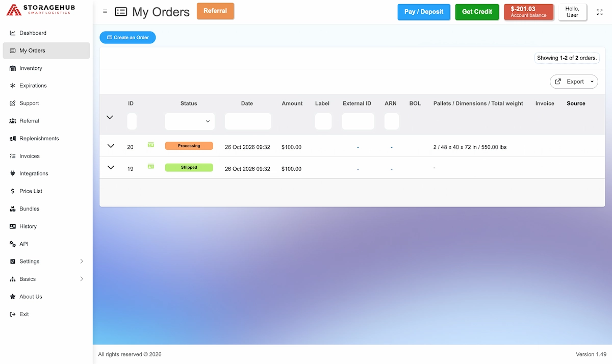Sort by the Source column header
The height and width of the screenshot is (364, 612).
(576, 103)
